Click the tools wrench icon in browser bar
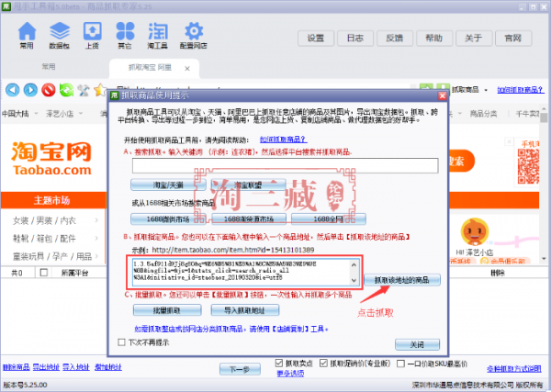The width and height of the screenshot is (551, 392). pos(84,90)
